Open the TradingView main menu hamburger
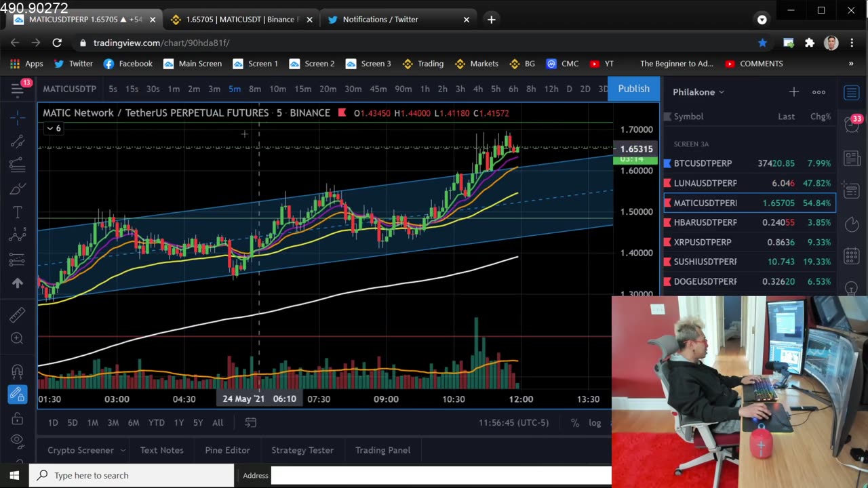Screen dimensions: 868x488 click(18, 89)
